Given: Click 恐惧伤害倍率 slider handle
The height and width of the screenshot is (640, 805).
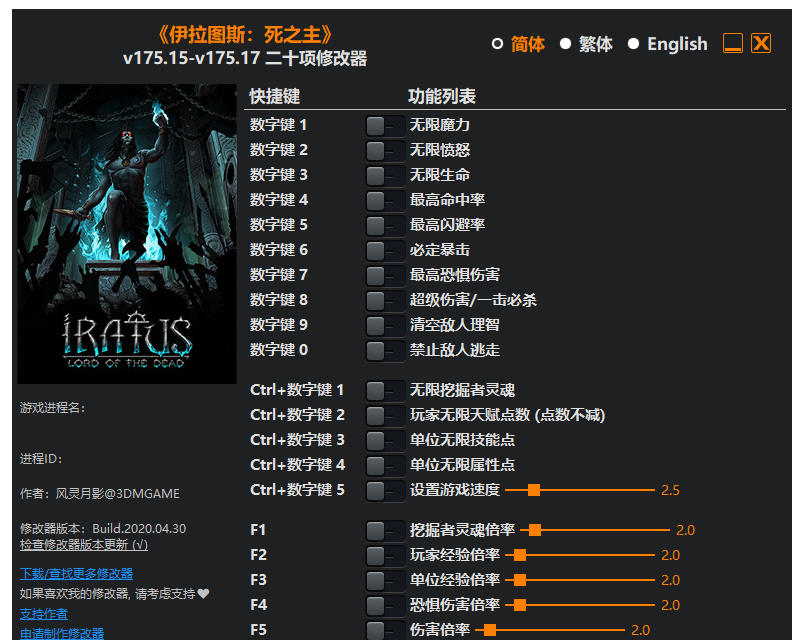Looking at the screenshot, I should click(x=520, y=606).
